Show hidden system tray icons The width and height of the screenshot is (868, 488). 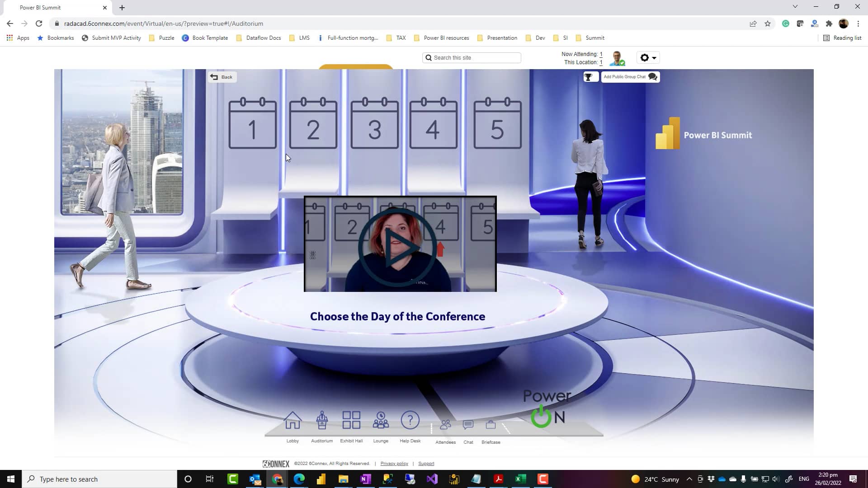pos(689,479)
